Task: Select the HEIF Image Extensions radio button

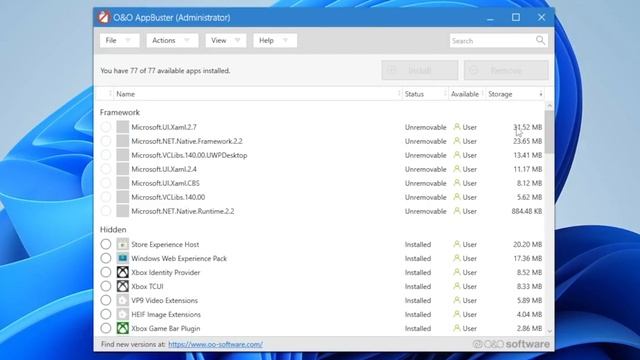Action: pos(106,314)
